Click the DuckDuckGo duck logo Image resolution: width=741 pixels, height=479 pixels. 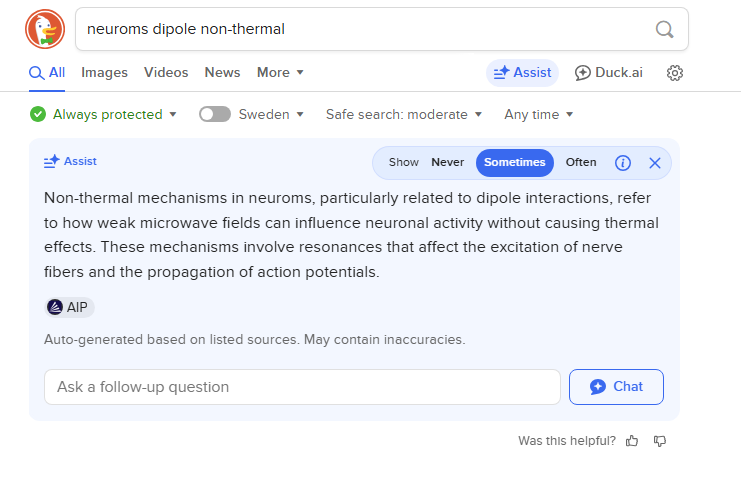[45, 29]
